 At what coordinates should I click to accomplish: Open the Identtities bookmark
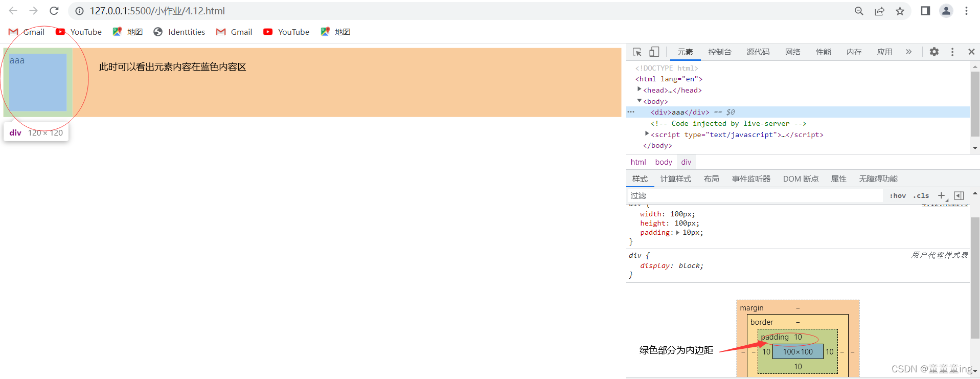pyautogui.click(x=179, y=32)
